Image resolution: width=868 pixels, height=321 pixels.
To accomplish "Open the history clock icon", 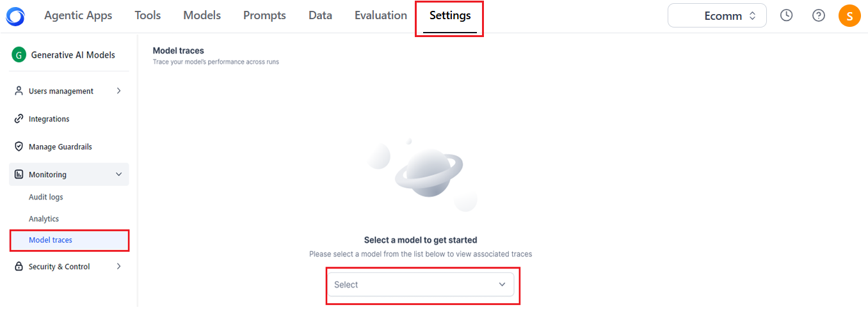I will [x=786, y=15].
